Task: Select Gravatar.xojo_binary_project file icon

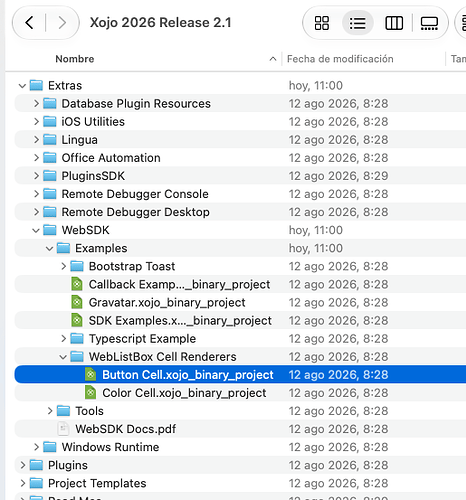Action: point(77,302)
